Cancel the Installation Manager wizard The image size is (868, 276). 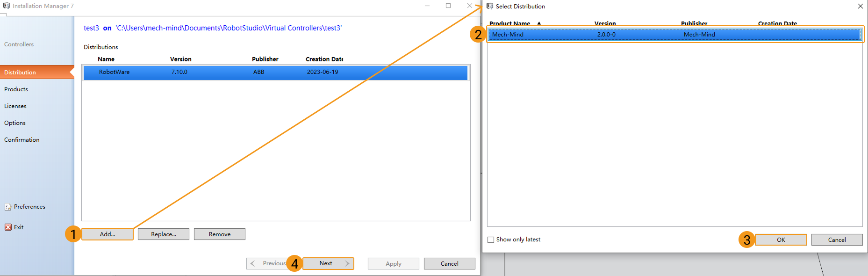point(450,263)
